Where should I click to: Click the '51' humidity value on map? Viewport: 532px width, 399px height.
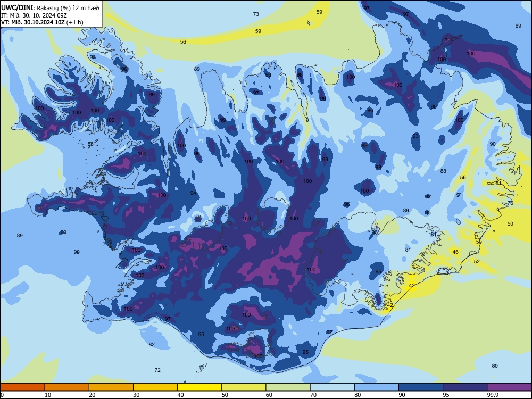click(x=498, y=183)
